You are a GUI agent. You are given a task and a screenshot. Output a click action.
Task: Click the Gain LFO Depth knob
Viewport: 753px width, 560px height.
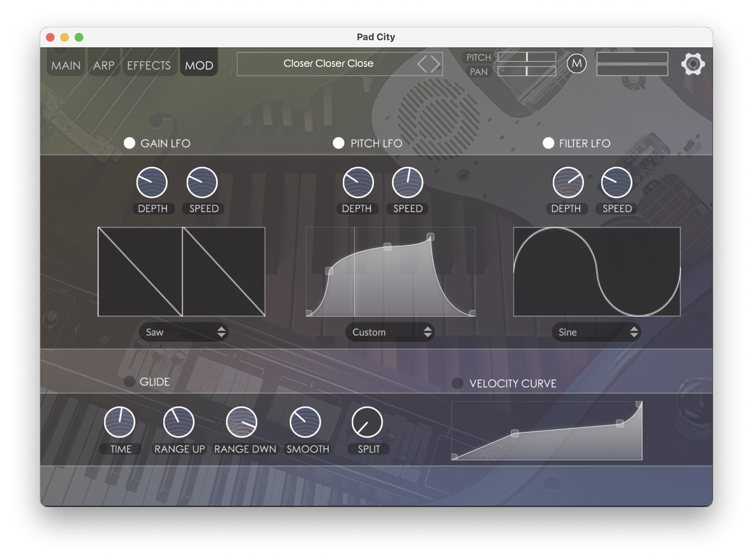152,182
